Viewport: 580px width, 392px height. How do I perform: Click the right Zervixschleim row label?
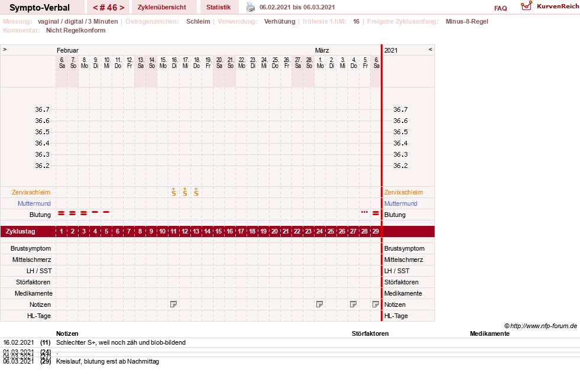click(403, 192)
